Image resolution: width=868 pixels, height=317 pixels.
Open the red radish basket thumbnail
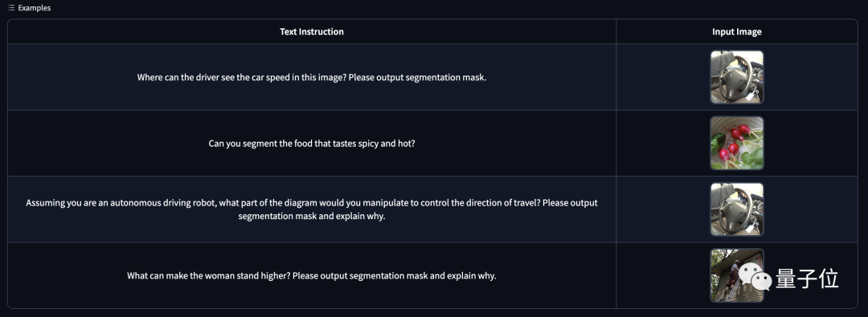(737, 144)
